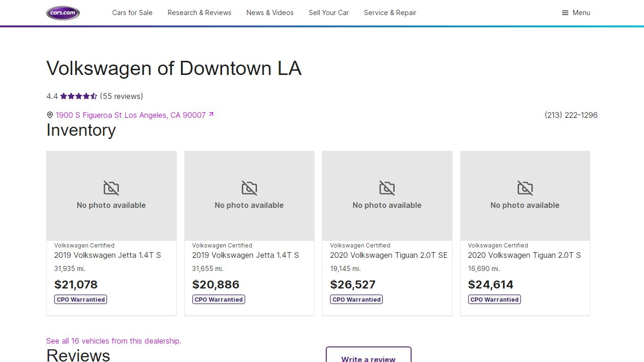Click the star rating icons
This screenshot has width=644, height=362.
pos(79,96)
